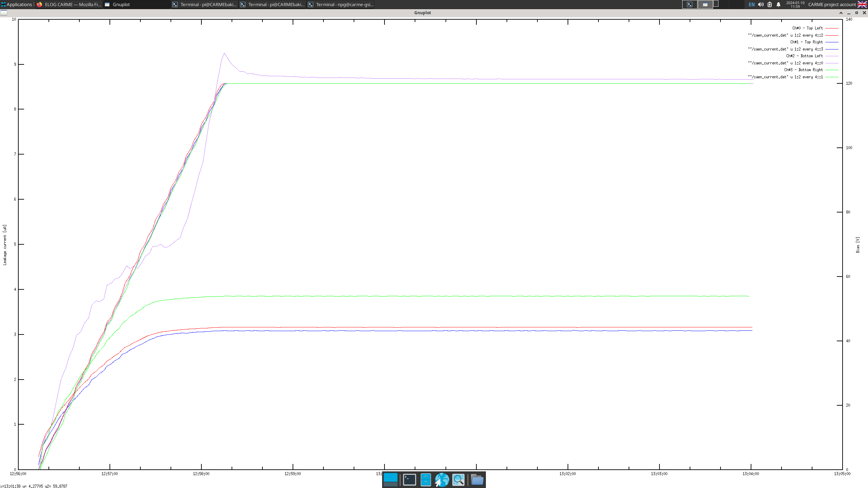Open the Applications menu
This screenshot has height=488, width=868.
point(17,4)
